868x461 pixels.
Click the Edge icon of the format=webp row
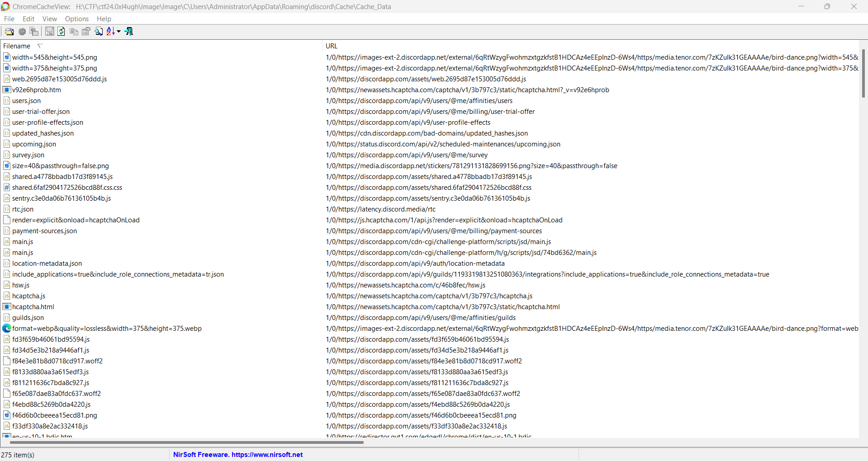click(7, 328)
